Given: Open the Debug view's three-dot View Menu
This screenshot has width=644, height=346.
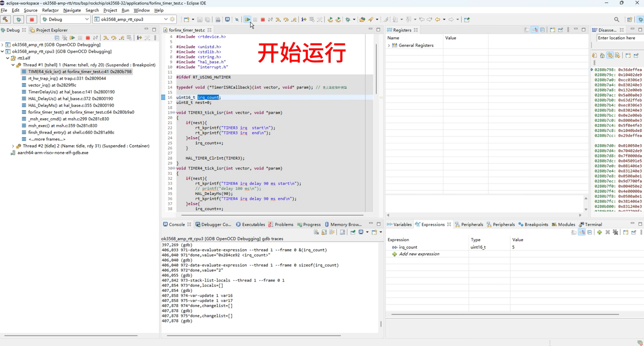Looking at the screenshot, I should tap(155, 38).
